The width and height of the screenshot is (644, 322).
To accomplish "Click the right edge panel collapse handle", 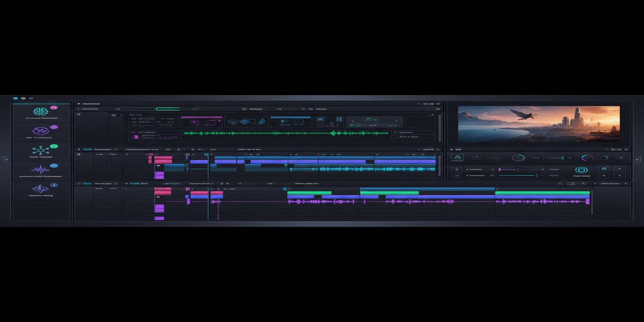I will pyautogui.click(x=638, y=159).
